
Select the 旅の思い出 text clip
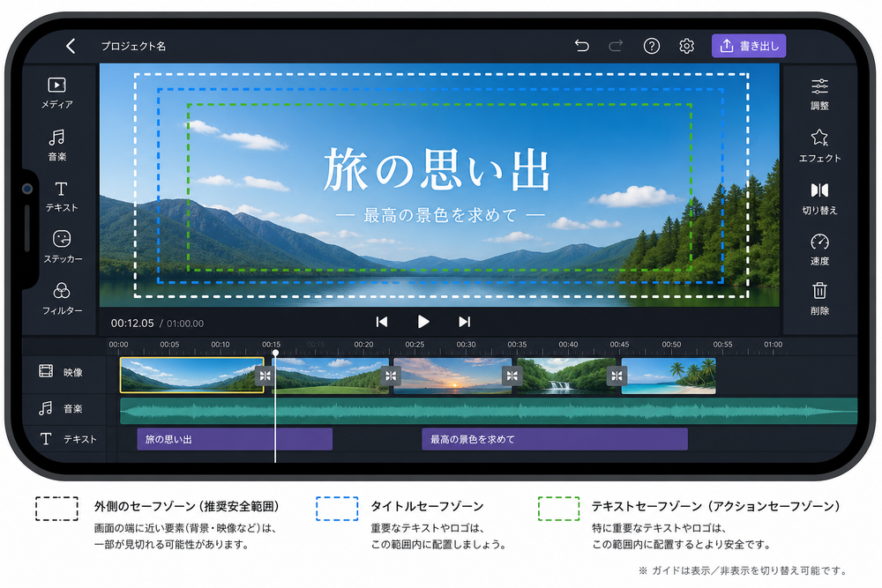(x=235, y=439)
